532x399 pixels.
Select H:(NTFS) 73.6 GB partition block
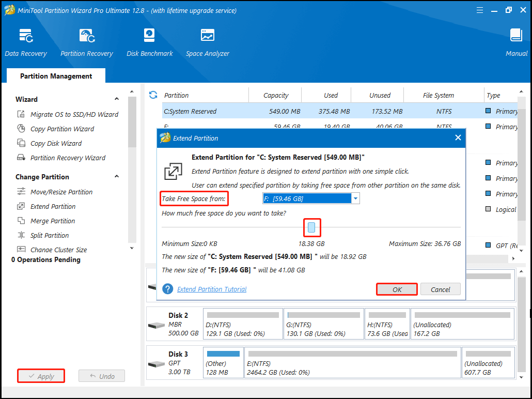(387, 324)
